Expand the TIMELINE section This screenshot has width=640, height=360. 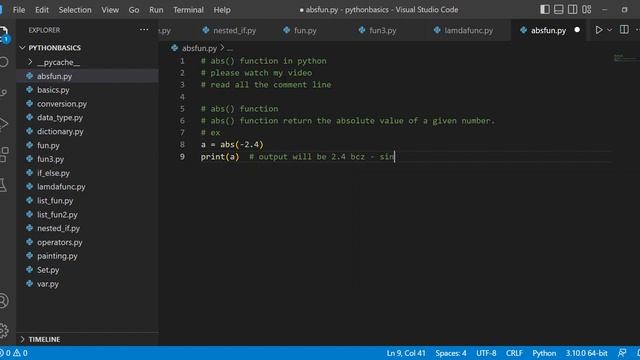44,339
